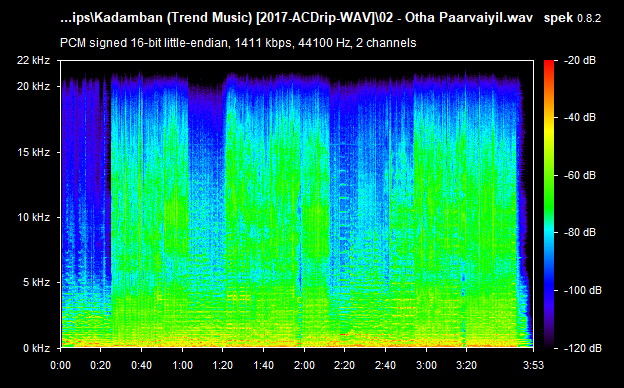Click the 10 kHz frequency axis label

click(x=33, y=217)
